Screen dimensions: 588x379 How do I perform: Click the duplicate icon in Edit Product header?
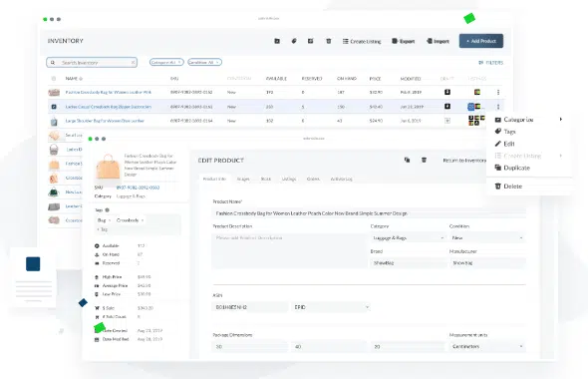(x=407, y=160)
